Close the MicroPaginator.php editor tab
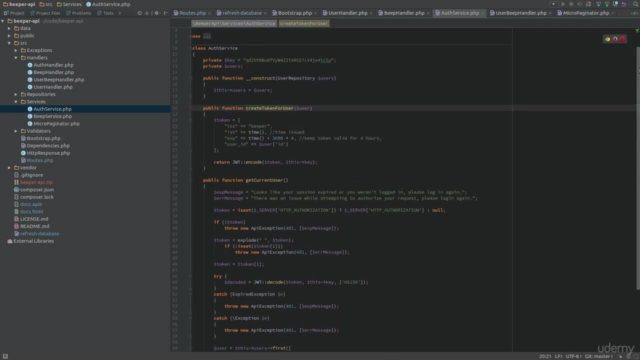Image resolution: width=640 pixels, height=360 pixels. click(613, 13)
